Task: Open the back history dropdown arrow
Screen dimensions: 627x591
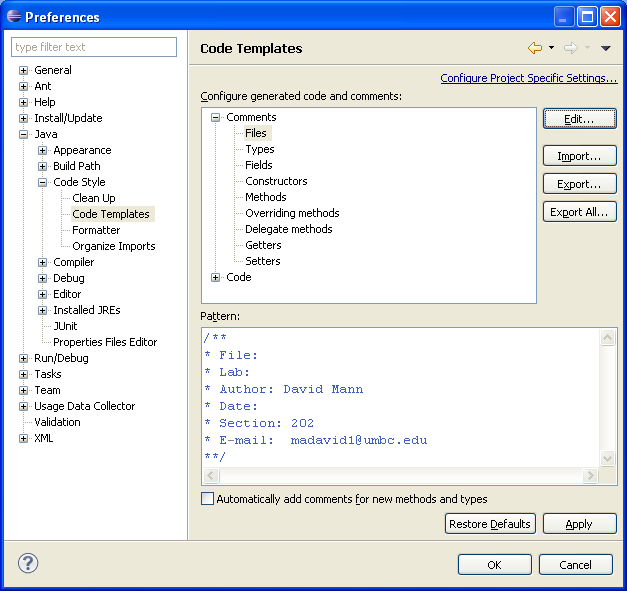Action: pyautogui.click(x=551, y=48)
